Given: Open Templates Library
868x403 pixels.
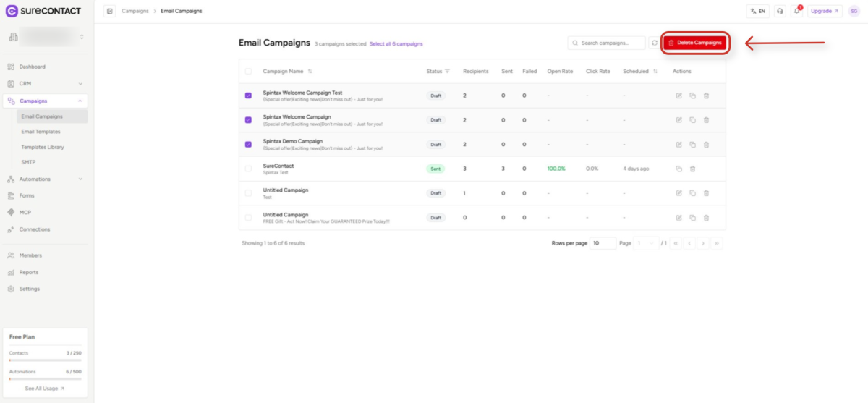Looking at the screenshot, I should [x=43, y=147].
